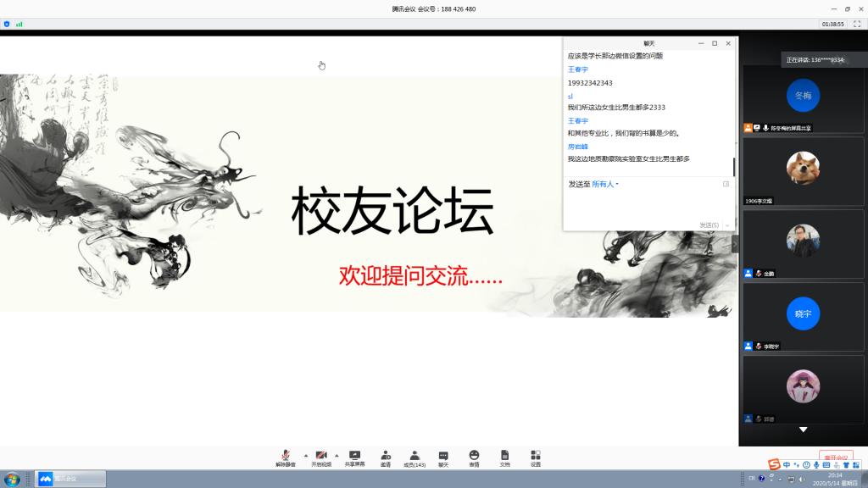The height and width of the screenshot is (488, 868).
Task: Click the 校友论坛 slide title
Action: pos(392,211)
